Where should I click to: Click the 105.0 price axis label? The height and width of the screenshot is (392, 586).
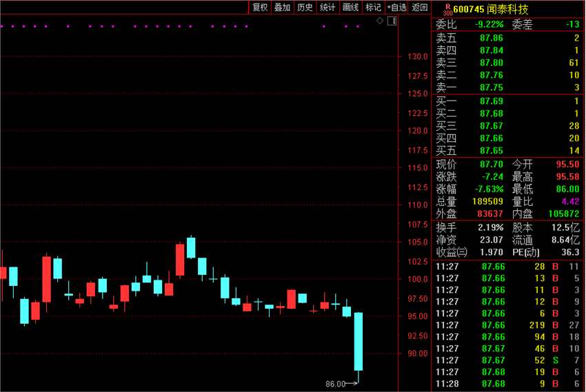[x=418, y=242]
